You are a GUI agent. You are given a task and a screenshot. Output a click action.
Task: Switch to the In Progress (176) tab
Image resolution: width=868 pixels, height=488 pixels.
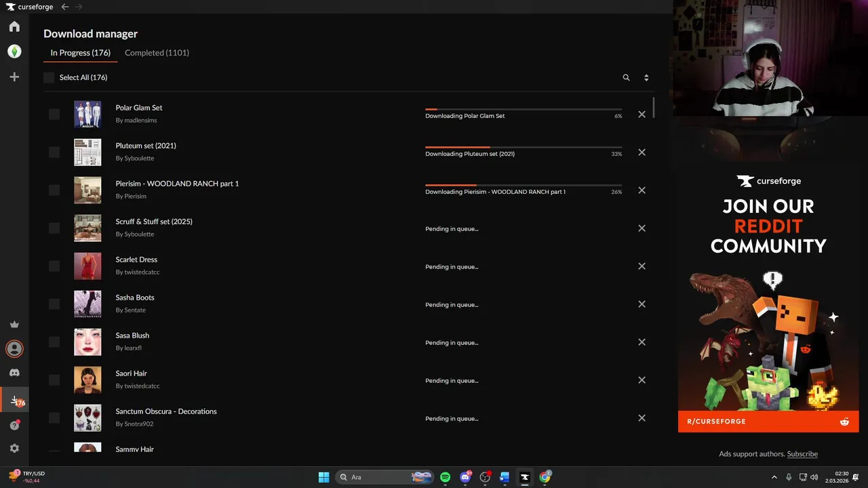(x=80, y=53)
